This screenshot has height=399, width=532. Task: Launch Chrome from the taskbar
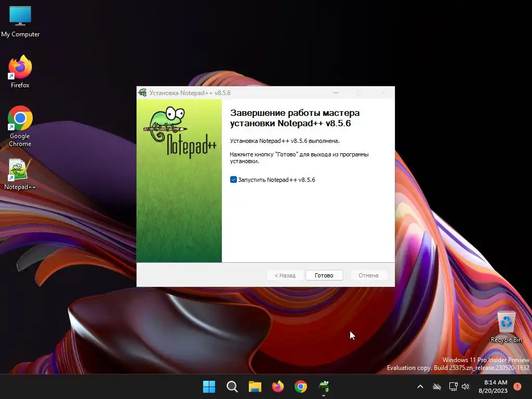click(301, 387)
